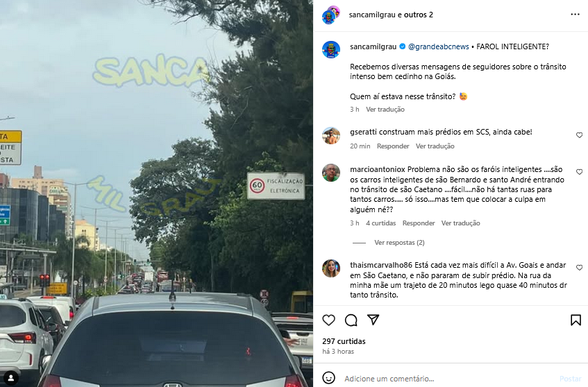View 4 curtidas on marcioantoniox's comment
The height and width of the screenshot is (387, 588).
[380, 223]
